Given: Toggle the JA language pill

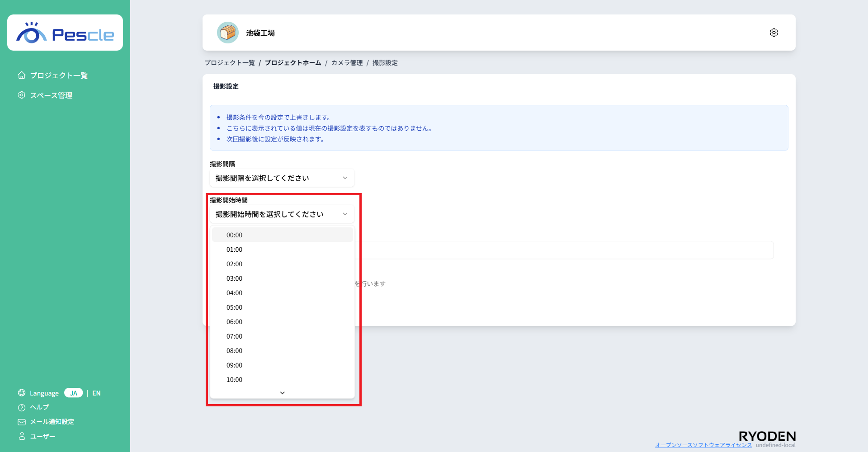Looking at the screenshot, I should tap(74, 393).
